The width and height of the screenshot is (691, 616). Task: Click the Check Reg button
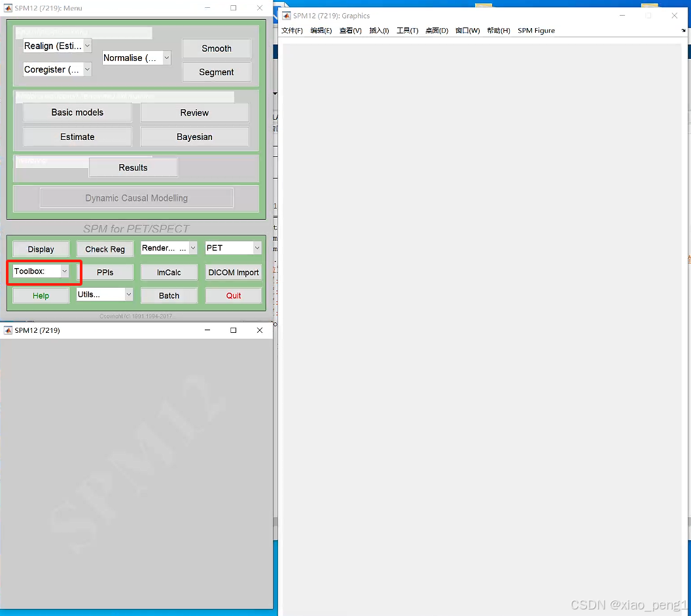pyautogui.click(x=105, y=249)
